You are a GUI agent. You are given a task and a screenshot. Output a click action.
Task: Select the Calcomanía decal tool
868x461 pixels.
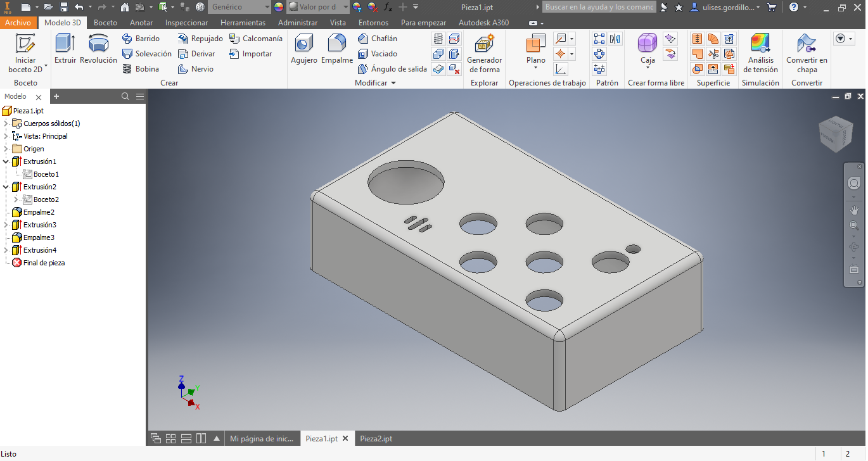[x=255, y=39]
